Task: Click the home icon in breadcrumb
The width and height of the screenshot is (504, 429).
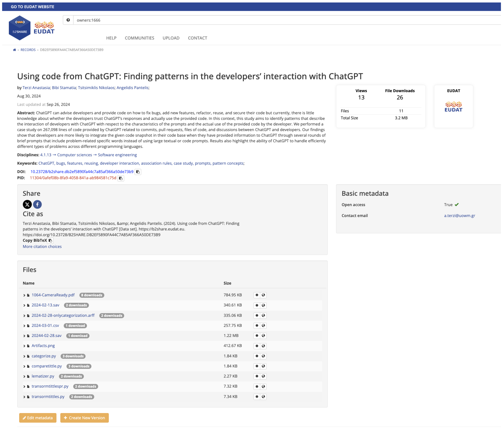Action: [x=14, y=50]
